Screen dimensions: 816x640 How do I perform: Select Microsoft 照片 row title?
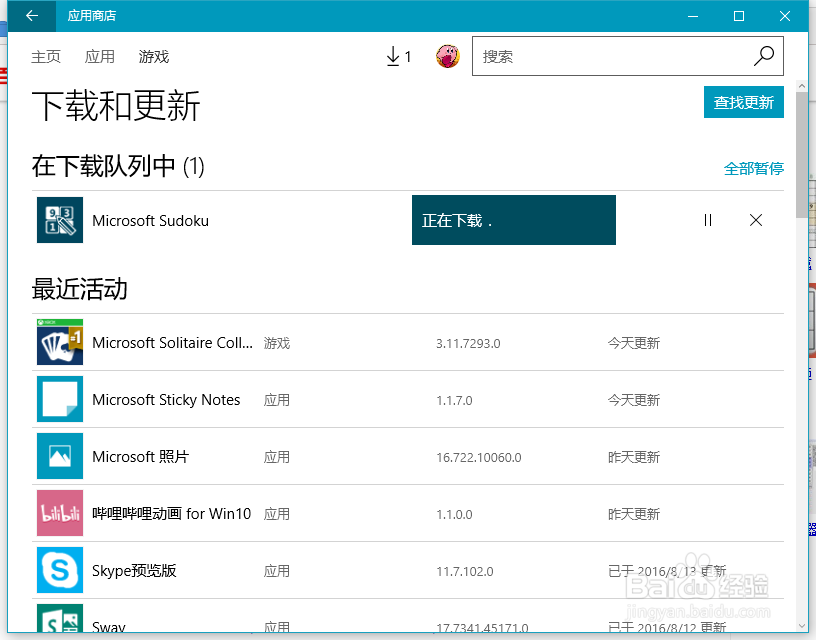pos(141,457)
